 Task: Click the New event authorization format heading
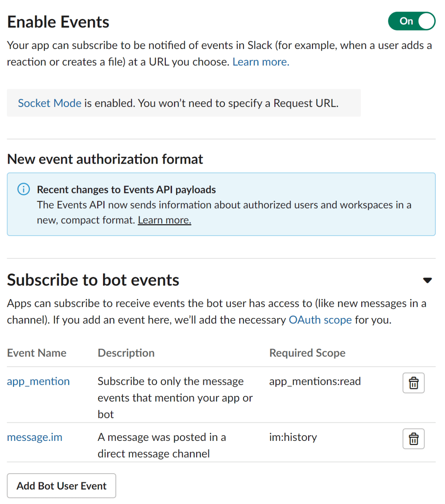105,159
